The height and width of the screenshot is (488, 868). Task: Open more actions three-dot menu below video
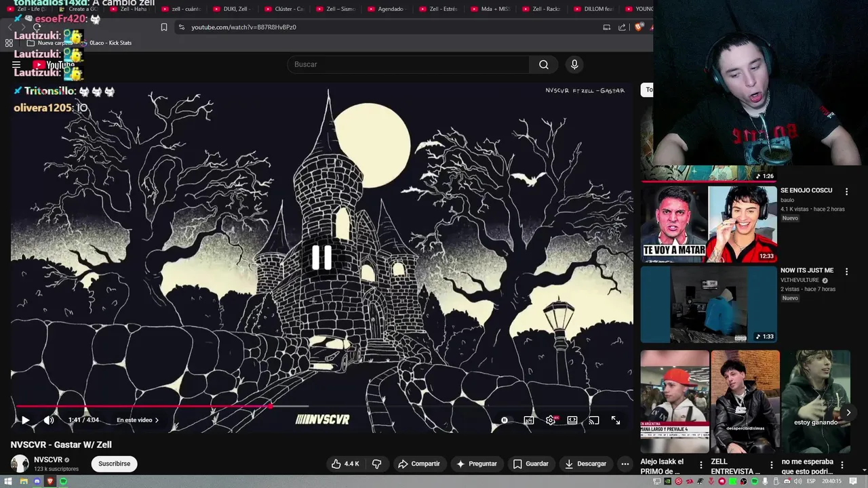[x=625, y=464]
